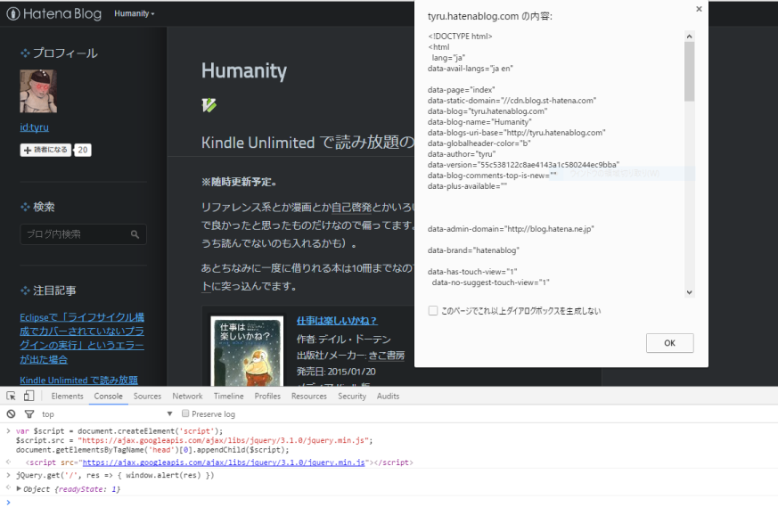778x532 pixels.
Task: Close the alert dialog with X
Action: 699,9
